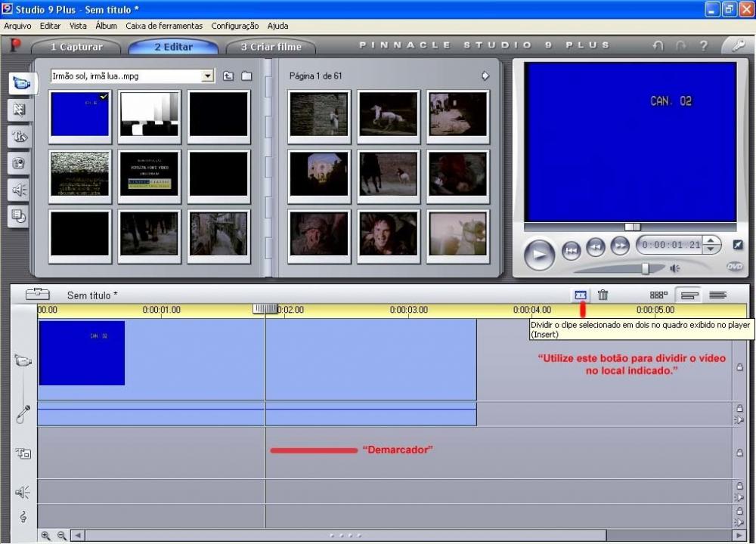This screenshot has width=756, height=544.
Task: Lock the video track
Action: click(x=739, y=367)
